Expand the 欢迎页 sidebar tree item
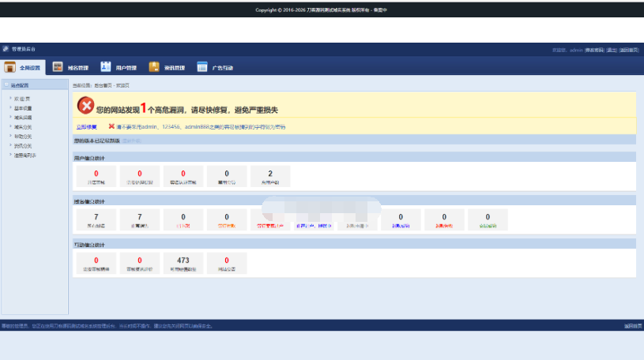 coord(10,98)
